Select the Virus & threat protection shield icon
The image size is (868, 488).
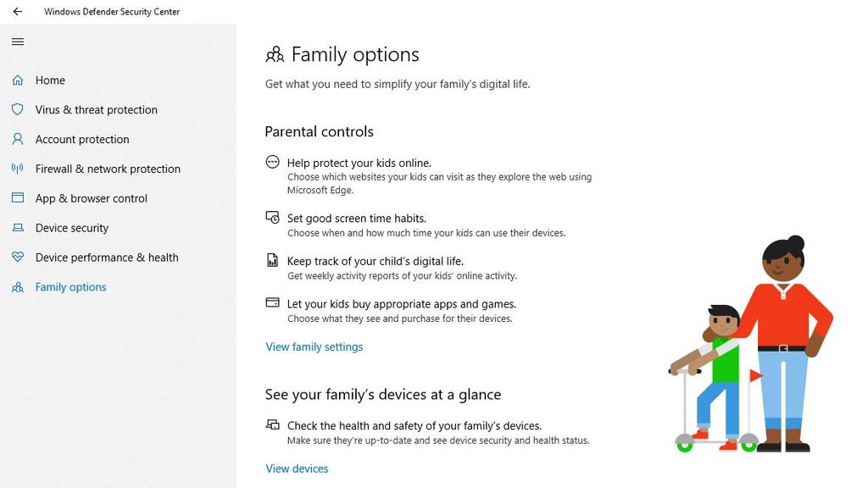click(x=18, y=109)
